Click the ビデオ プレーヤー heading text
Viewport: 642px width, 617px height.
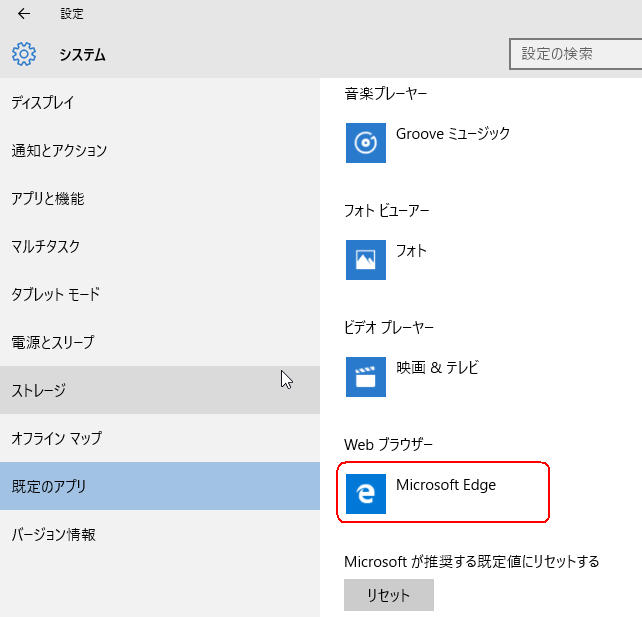(x=389, y=328)
